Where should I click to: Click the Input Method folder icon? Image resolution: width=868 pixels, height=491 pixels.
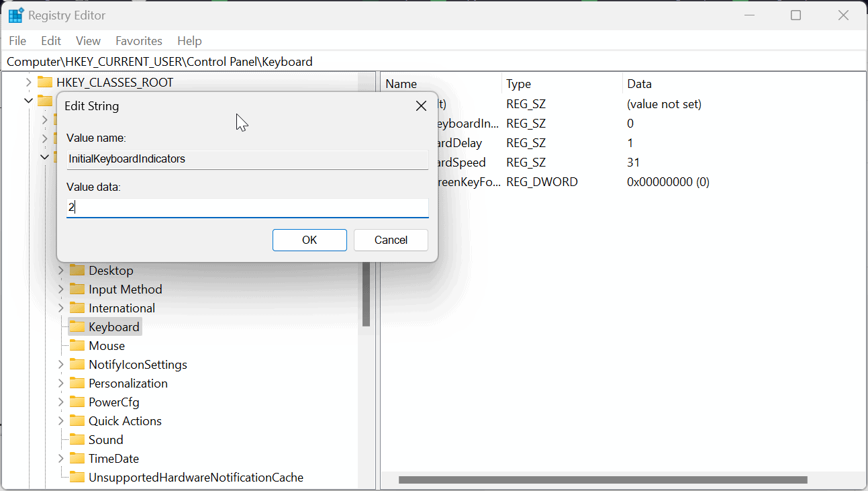coord(77,289)
